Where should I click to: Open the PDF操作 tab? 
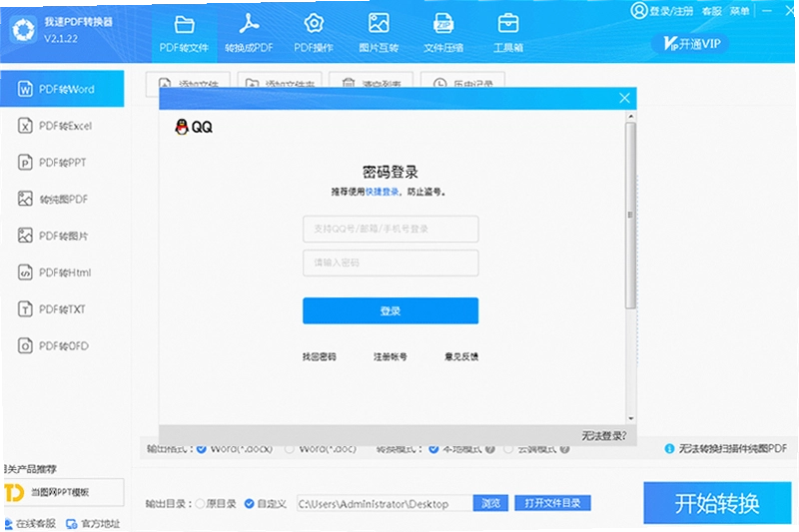tap(314, 34)
